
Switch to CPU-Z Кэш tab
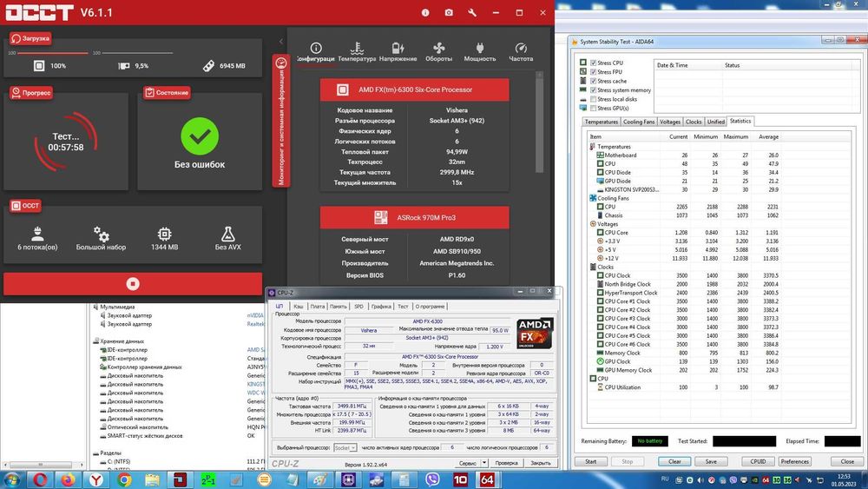[x=298, y=307]
